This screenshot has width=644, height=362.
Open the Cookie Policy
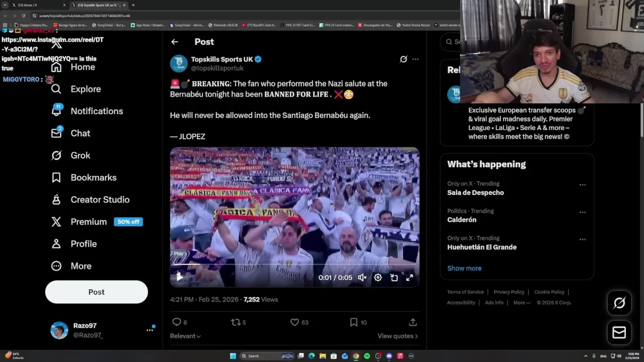pos(549,292)
